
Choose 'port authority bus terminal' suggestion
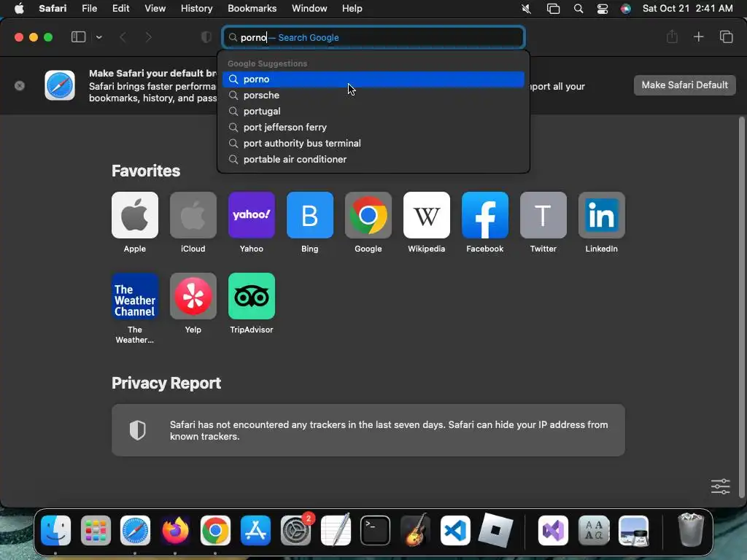(373, 144)
